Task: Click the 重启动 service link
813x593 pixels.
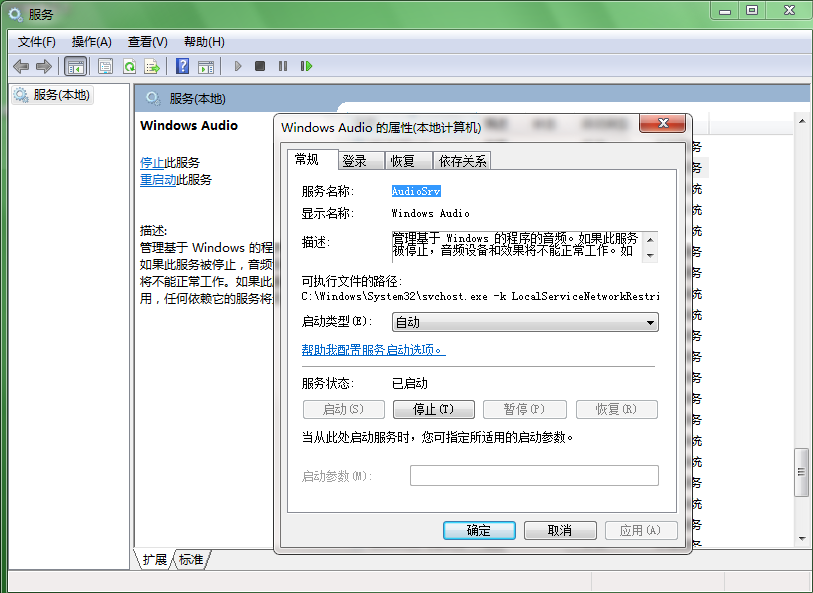Action: point(158,180)
